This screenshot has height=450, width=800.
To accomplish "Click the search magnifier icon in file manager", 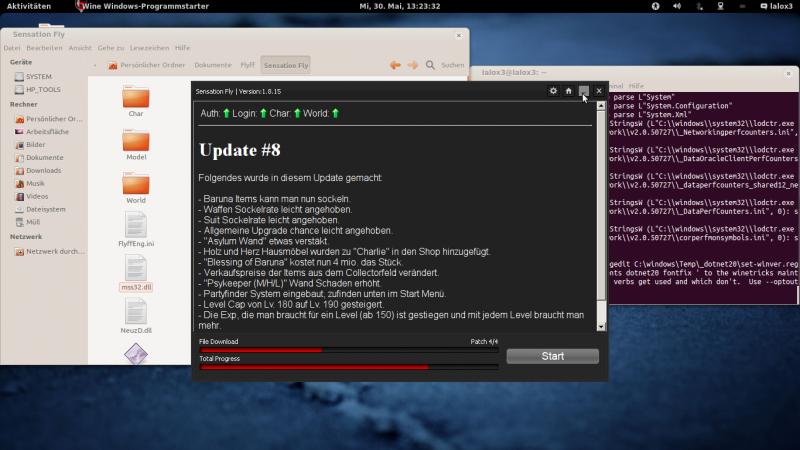I will coord(428,65).
